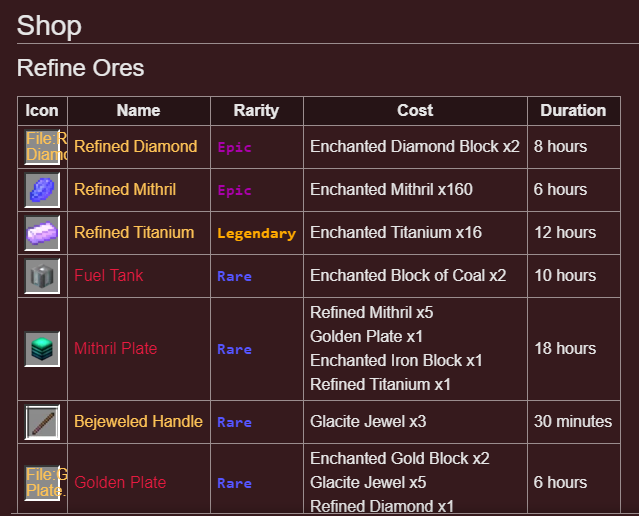
Task: Click the Refined Titanium ingot icon
Action: point(42,233)
